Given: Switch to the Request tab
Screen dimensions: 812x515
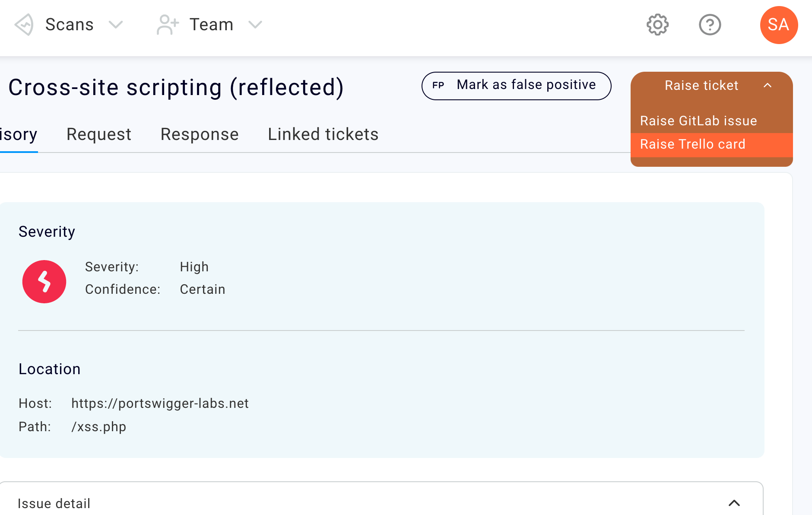Looking at the screenshot, I should click(99, 134).
